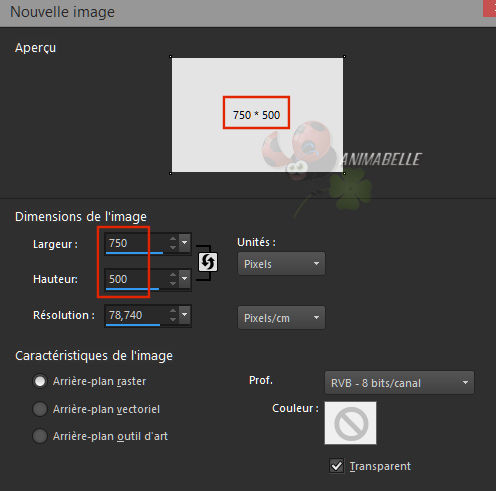
Task: Decrease Largeur value with down arrow
Action: click(173, 247)
